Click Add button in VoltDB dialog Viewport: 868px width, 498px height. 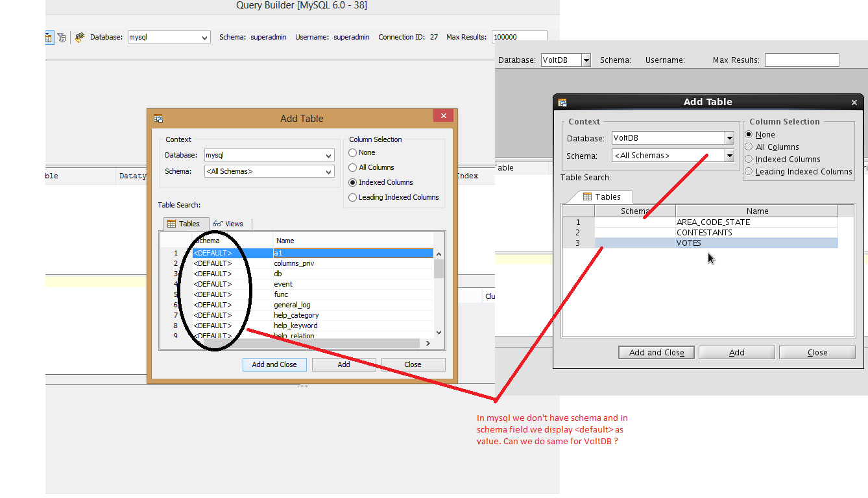pyautogui.click(x=737, y=353)
